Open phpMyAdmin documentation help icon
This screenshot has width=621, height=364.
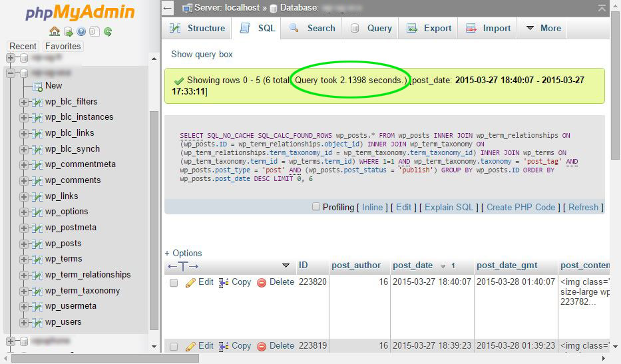tap(81, 31)
